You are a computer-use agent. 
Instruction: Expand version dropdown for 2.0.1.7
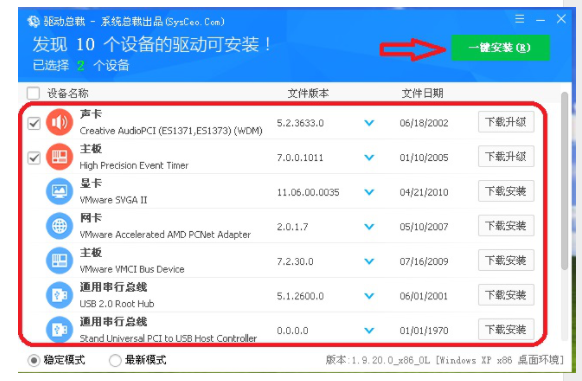coord(369,227)
